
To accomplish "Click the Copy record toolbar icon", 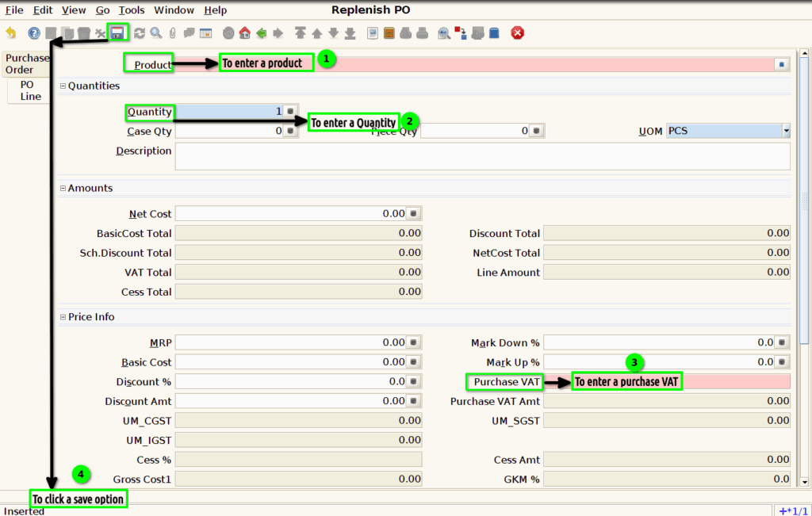I will pos(67,33).
